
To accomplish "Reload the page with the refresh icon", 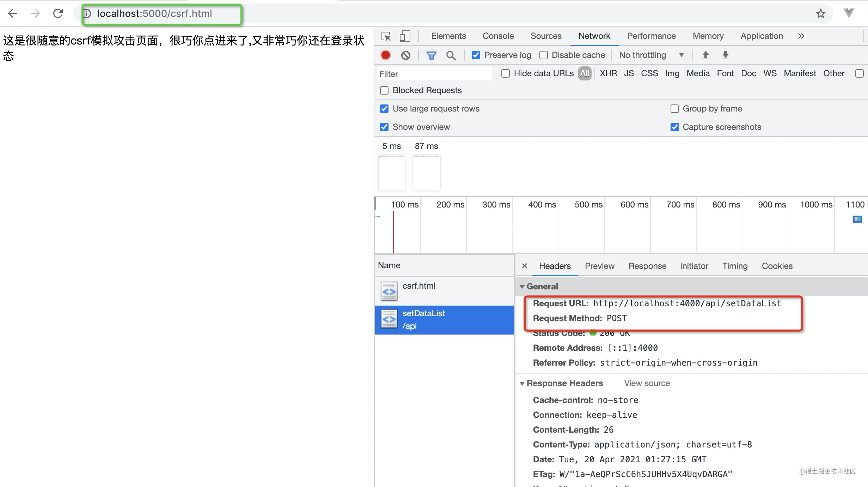I will pyautogui.click(x=58, y=13).
